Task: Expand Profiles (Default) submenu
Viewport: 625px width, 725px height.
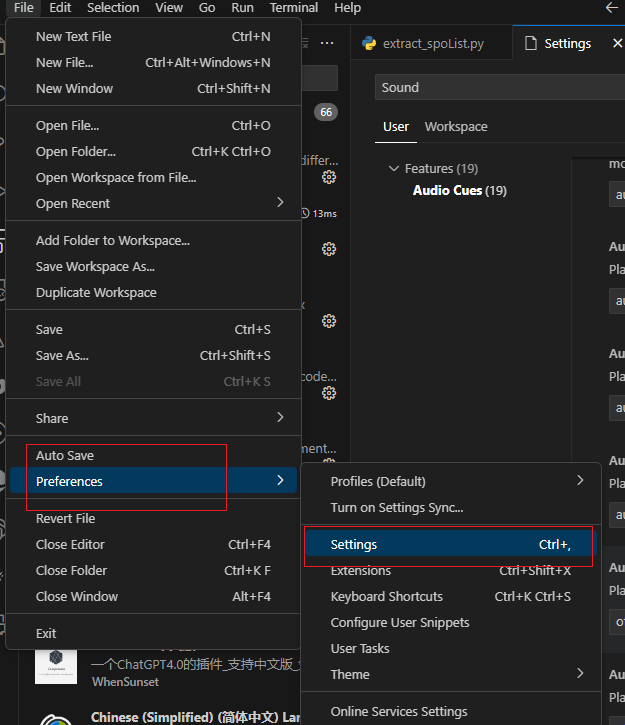Action: tap(451, 481)
